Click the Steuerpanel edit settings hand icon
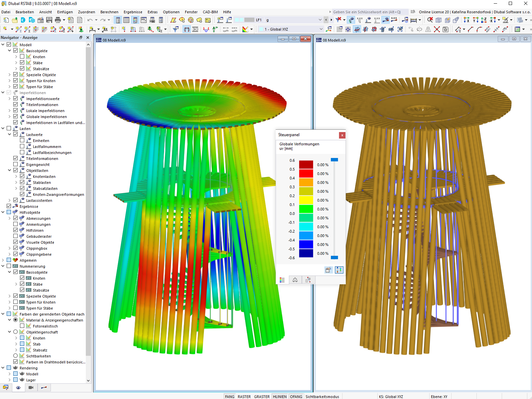This screenshot has height=399, width=532. [x=328, y=270]
